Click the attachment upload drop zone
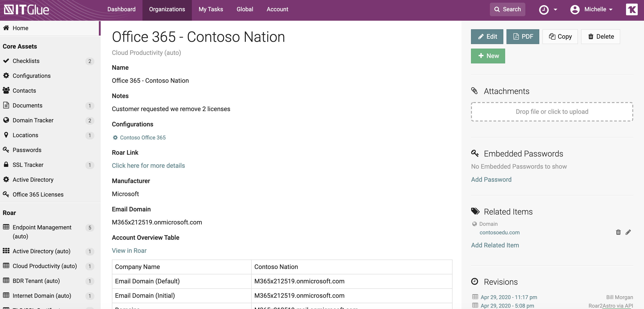Image resolution: width=644 pixels, height=309 pixels. click(552, 112)
